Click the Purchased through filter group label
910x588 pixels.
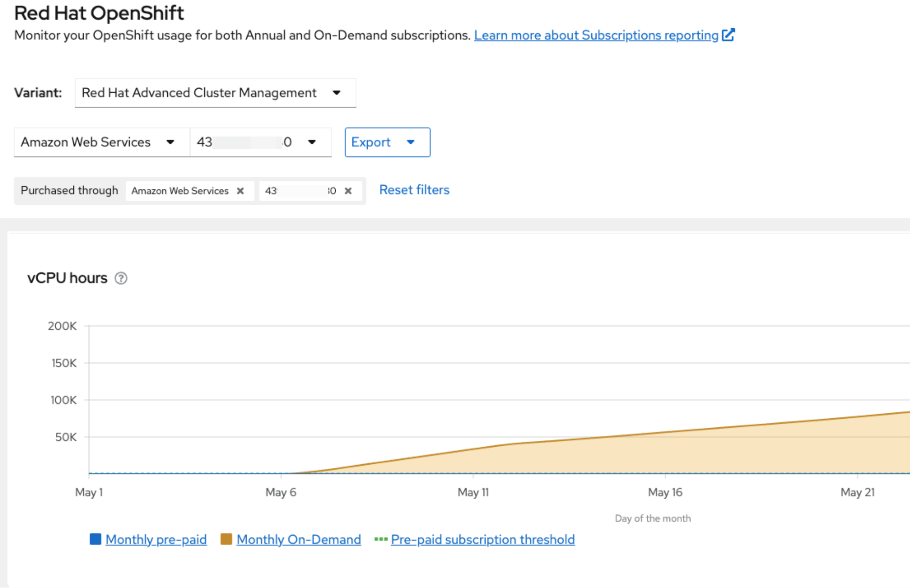point(69,190)
